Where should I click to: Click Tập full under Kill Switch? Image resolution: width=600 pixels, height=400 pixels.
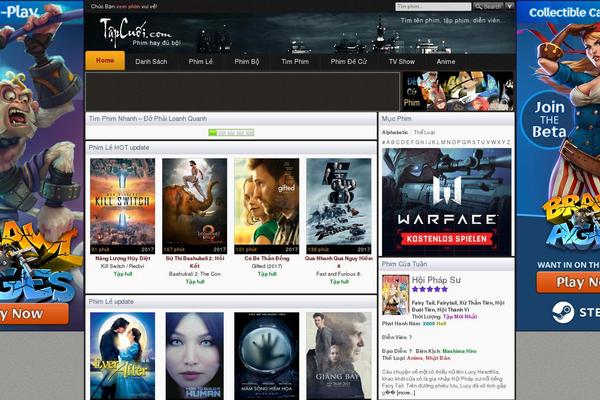coord(122,274)
